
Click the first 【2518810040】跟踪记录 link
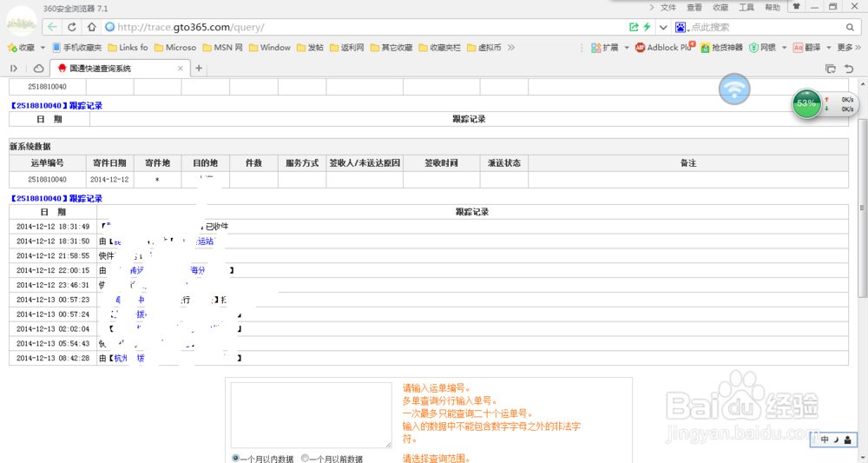click(x=56, y=105)
